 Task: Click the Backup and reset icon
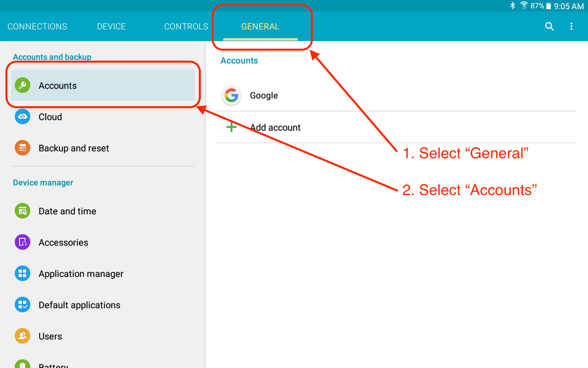click(x=22, y=148)
